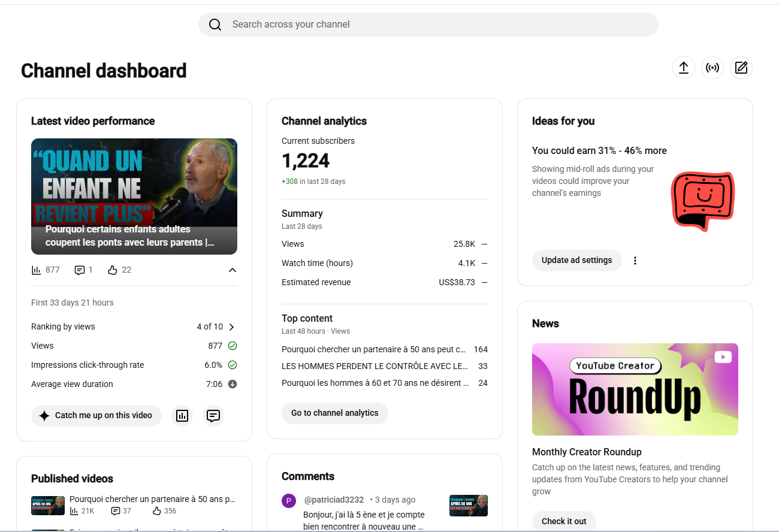Open top content 'LES HOMMES PERDENT LE CONTRÔLE'

pyautogui.click(x=375, y=366)
